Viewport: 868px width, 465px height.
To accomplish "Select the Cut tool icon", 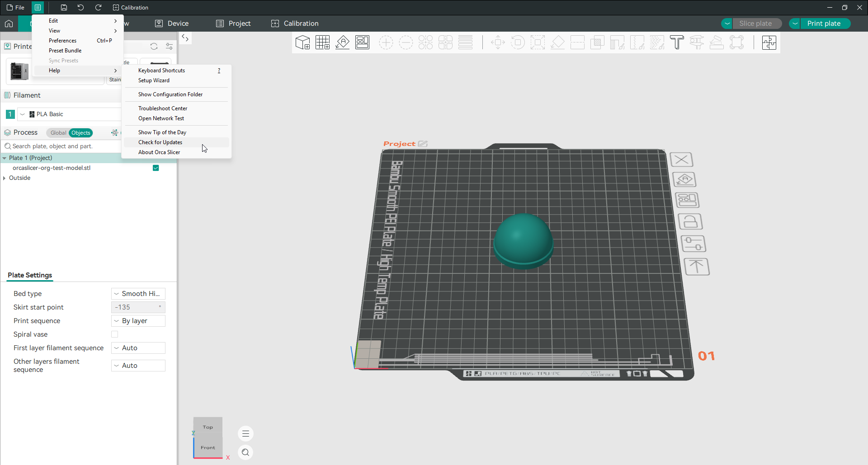I will [577, 42].
